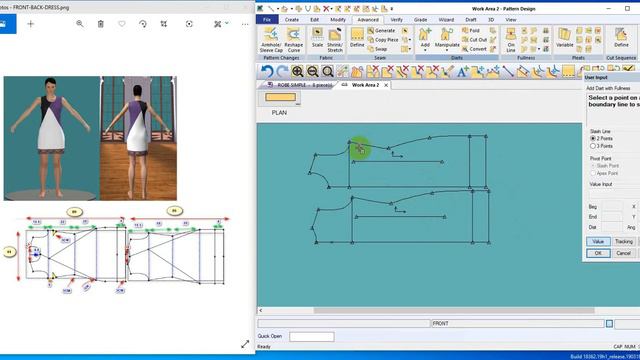Click the FRONT piece name field
This screenshot has height=360, width=640.
point(518,323)
